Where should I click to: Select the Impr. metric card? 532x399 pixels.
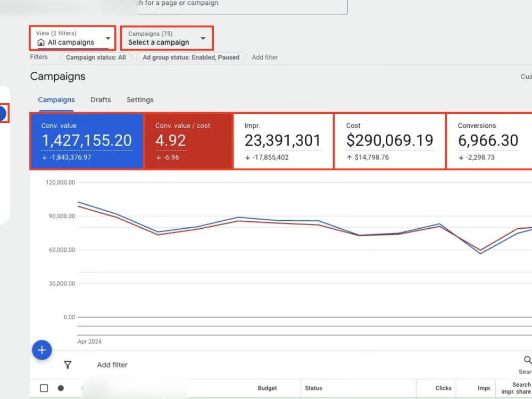pyautogui.click(x=284, y=141)
